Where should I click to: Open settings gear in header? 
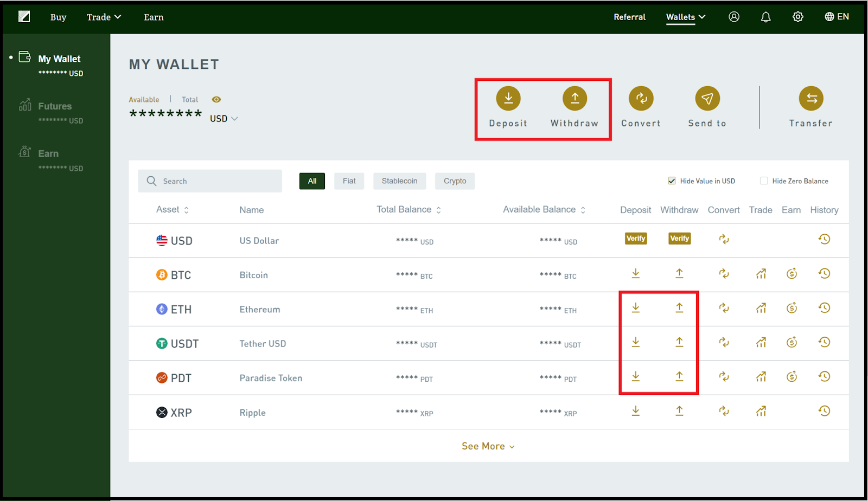click(x=797, y=17)
